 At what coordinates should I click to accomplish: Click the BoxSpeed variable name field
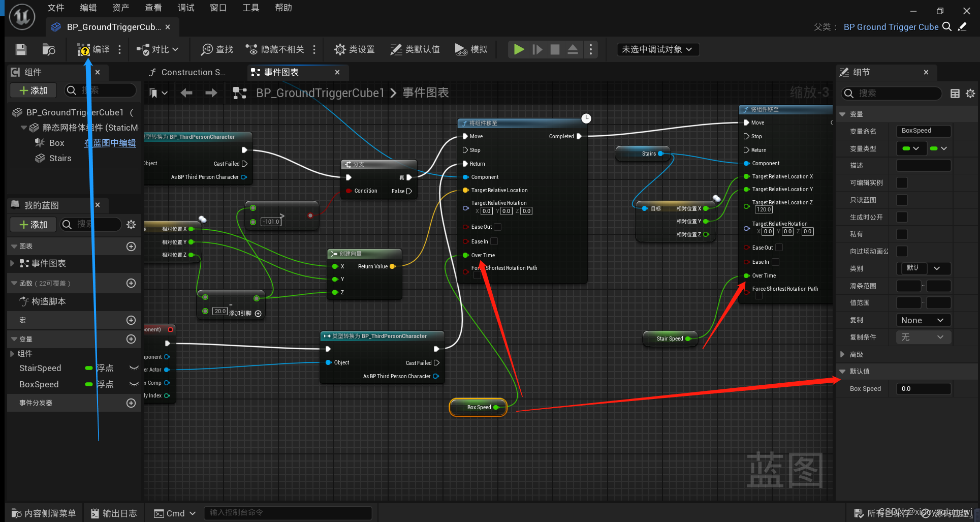point(924,131)
